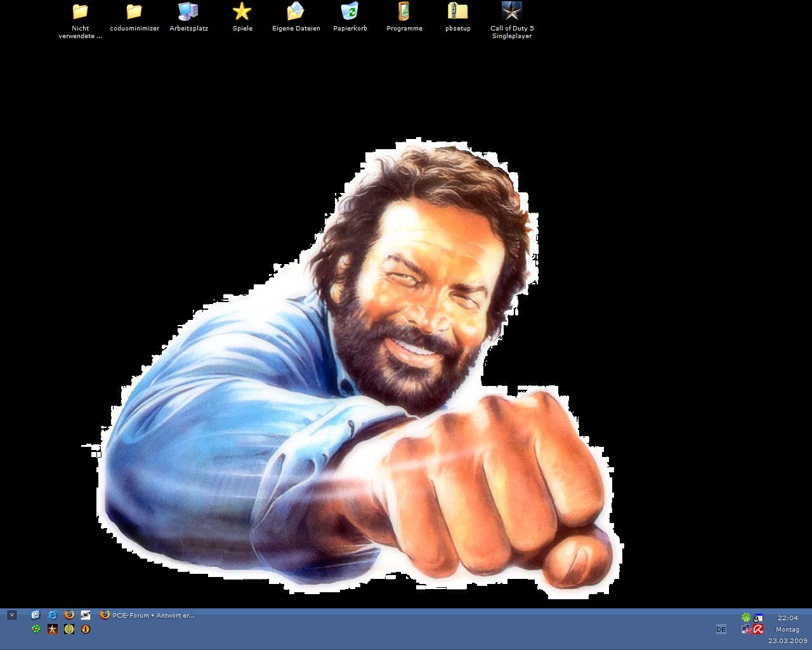Click the start button in the taskbar corner
This screenshot has height=650, width=812.
tap(11, 615)
